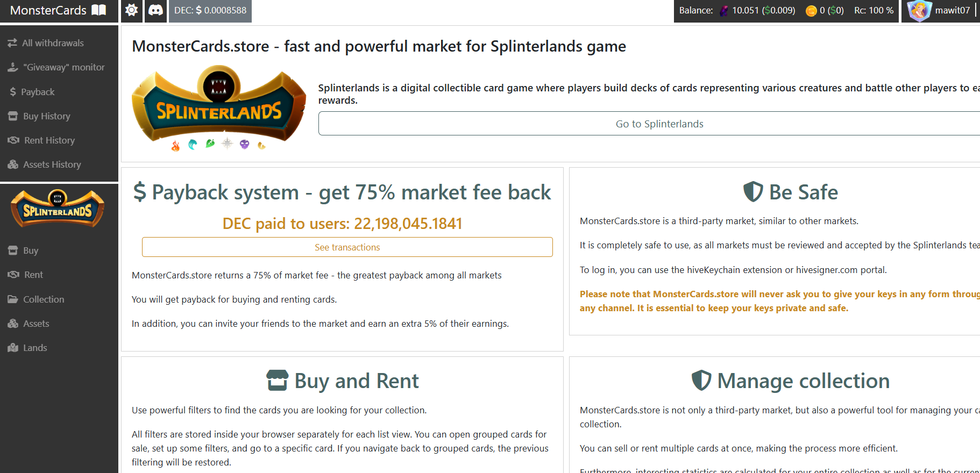
Task: Click the Payback system dollar heading icon
Action: click(140, 192)
